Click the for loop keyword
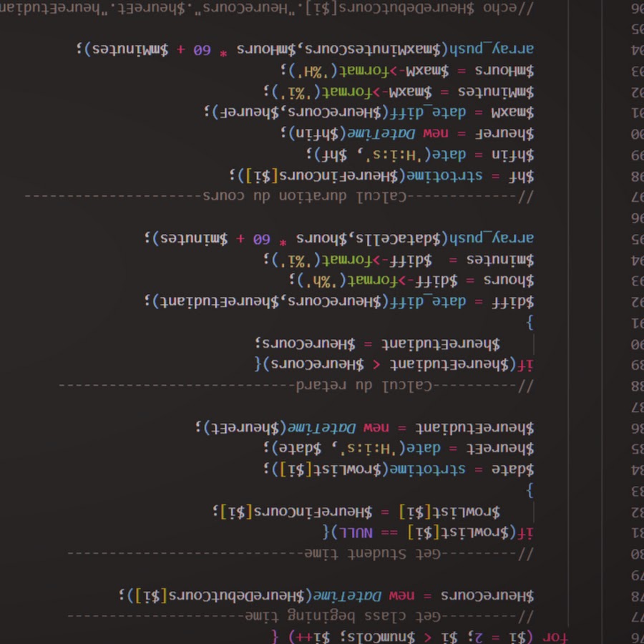Image resolution: width=644 pixels, height=644 pixels. pyautogui.click(x=554, y=636)
